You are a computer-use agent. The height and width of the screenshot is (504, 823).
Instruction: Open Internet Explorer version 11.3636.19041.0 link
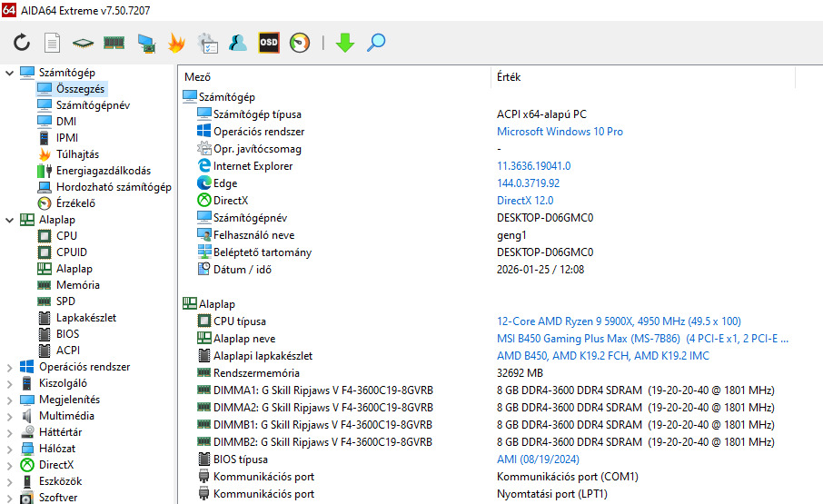(534, 166)
